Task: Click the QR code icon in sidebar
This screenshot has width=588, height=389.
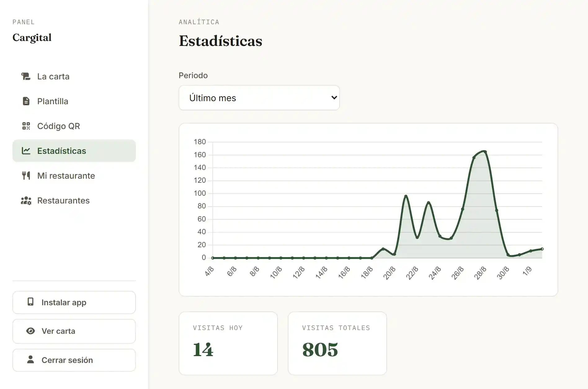Action: tap(26, 126)
